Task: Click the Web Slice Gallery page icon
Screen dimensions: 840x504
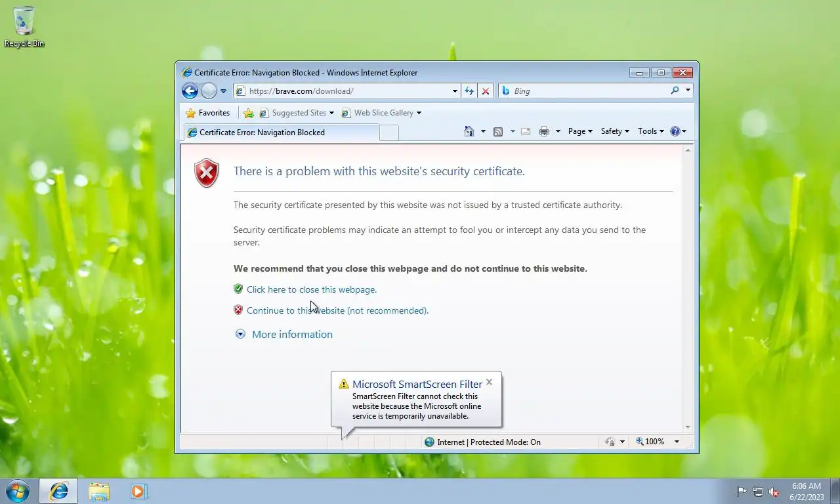Action: (346, 113)
